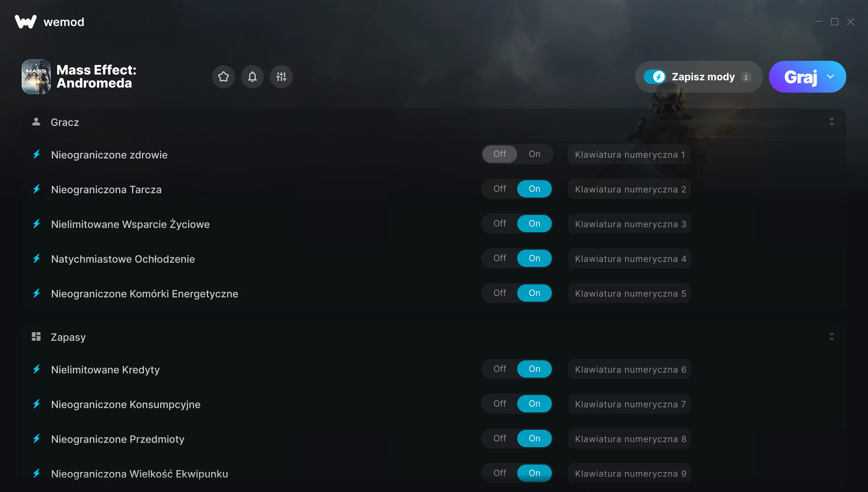Toggle the Zapisz mody switch
The image size is (868, 492).
(x=655, y=77)
